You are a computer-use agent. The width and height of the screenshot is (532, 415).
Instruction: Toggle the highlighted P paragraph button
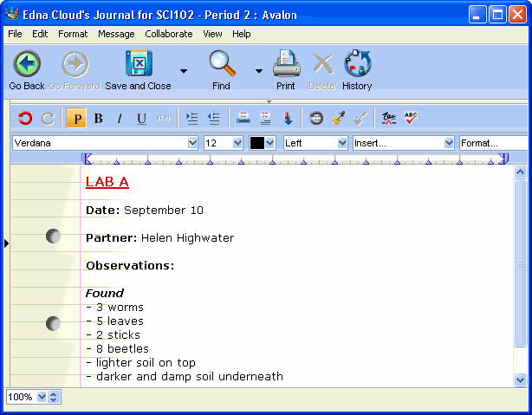[x=76, y=119]
